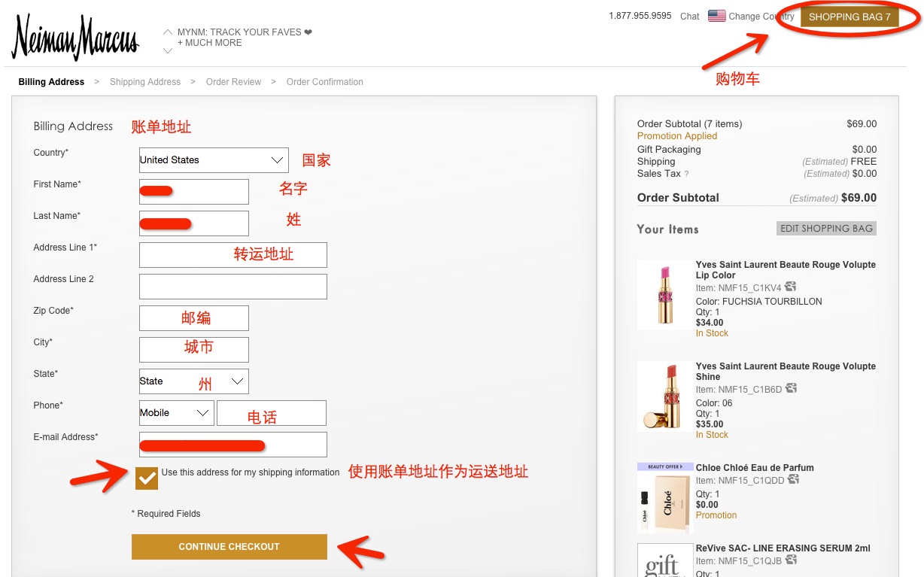Click icon next to item NMF15_C1QDD
Image resolution: width=924 pixels, height=577 pixels.
point(793,480)
